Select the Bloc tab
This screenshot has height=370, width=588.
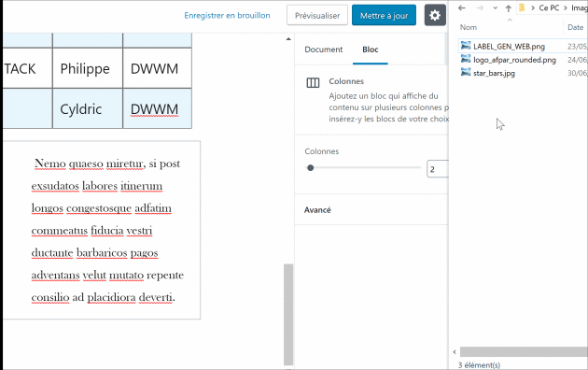click(x=371, y=50)
